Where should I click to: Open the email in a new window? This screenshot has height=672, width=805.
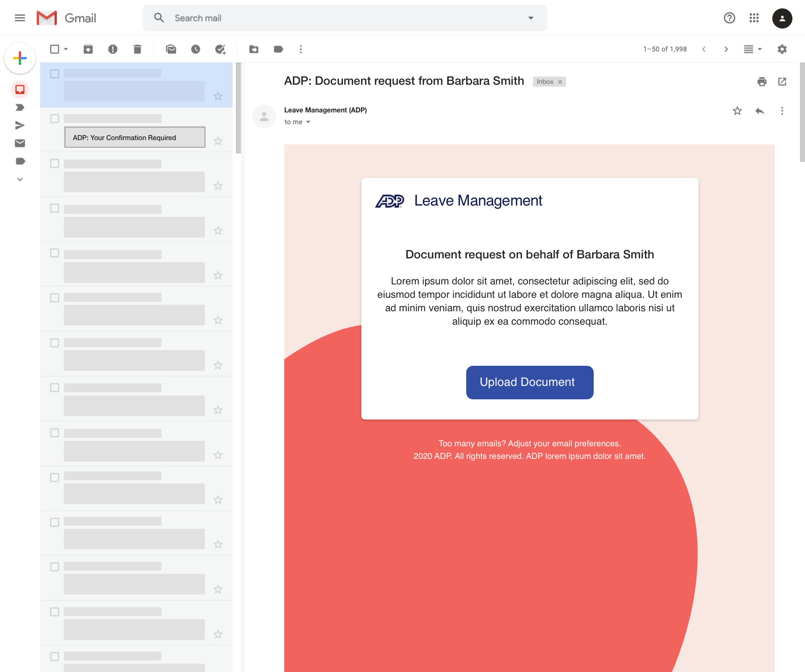pyautogui.click(x=782, y=81)
